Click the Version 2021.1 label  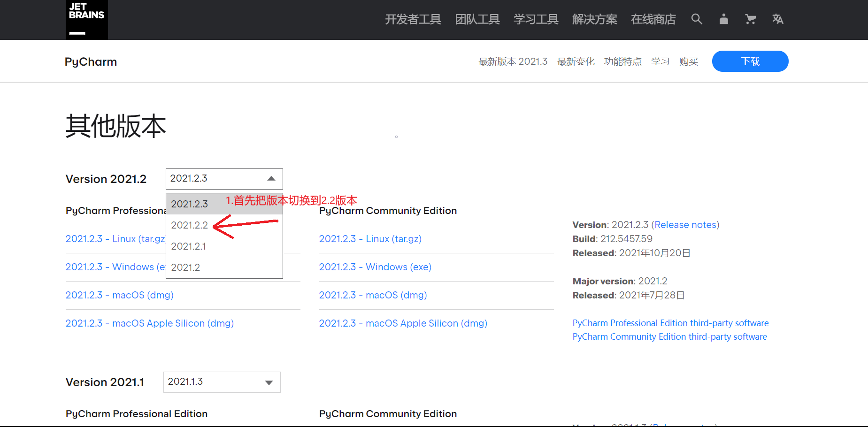click(x=105, y=382)
